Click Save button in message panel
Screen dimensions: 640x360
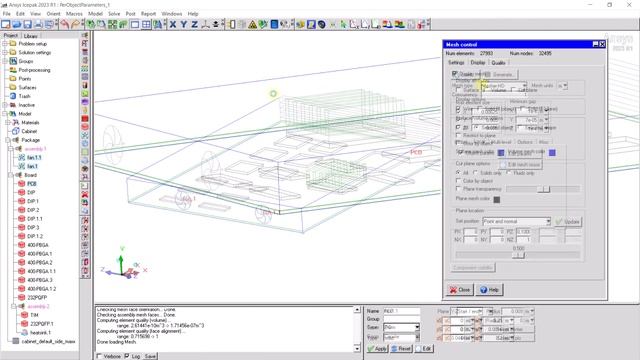click(x=150, y=356)
